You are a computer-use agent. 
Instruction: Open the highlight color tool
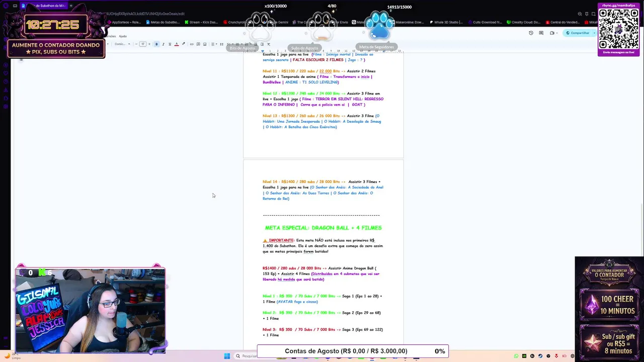point(183,44)
